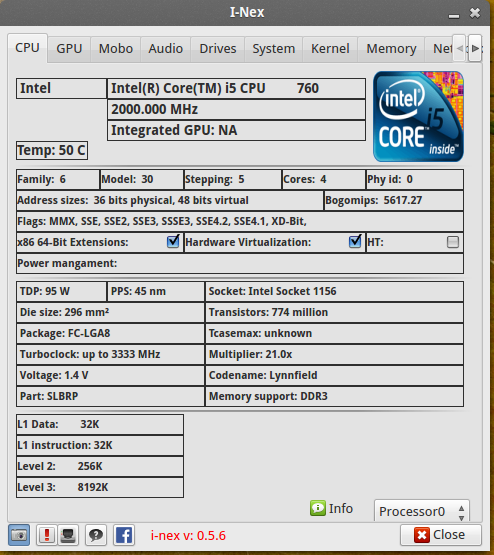Click the Intel vendor field

click(61, 88)
